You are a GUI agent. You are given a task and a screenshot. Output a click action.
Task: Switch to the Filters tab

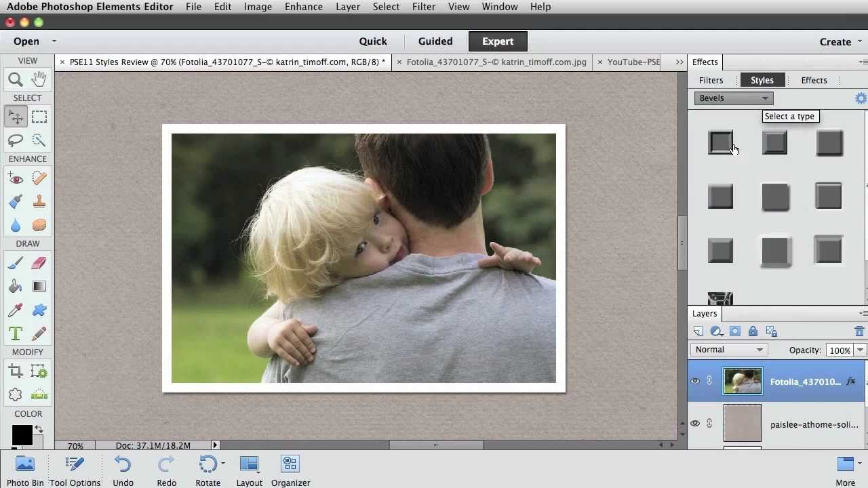click(711, 80)
